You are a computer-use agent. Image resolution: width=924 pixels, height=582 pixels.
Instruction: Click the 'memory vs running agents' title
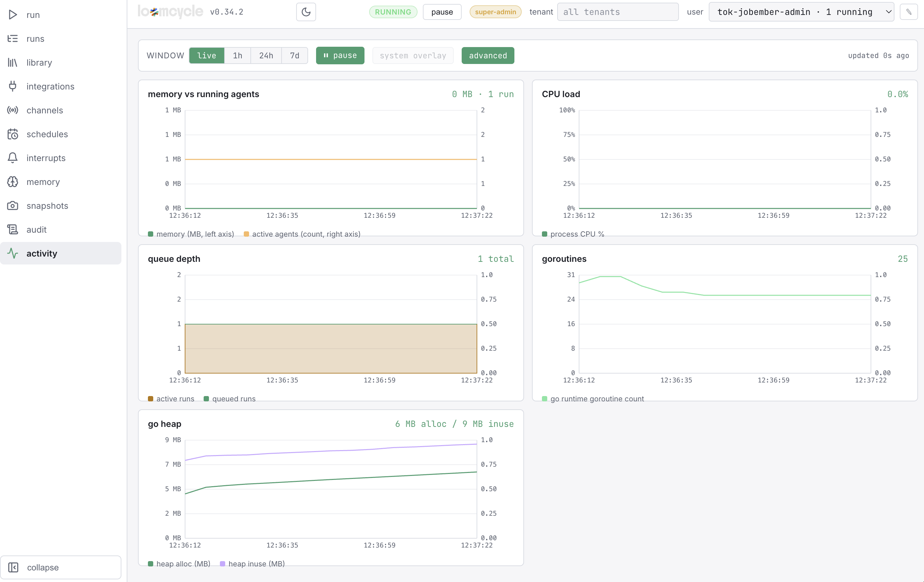[x=203, y=94]
